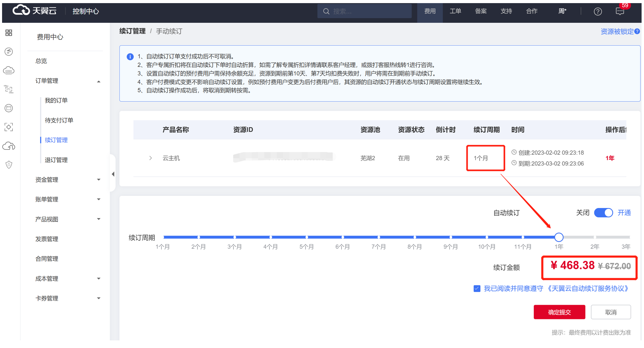Open the 天翼云自动续订服务协议 link
This screenshot has height=348, width=644.
coord(588,289)
